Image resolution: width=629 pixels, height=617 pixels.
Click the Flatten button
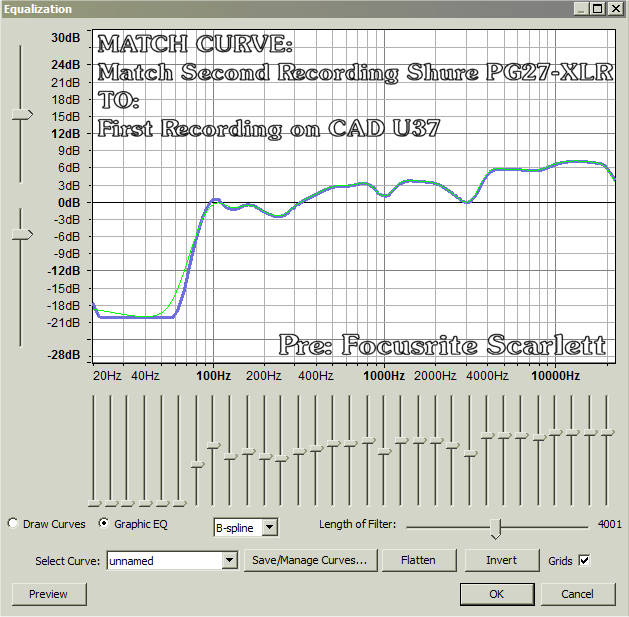tap(418, 560)
